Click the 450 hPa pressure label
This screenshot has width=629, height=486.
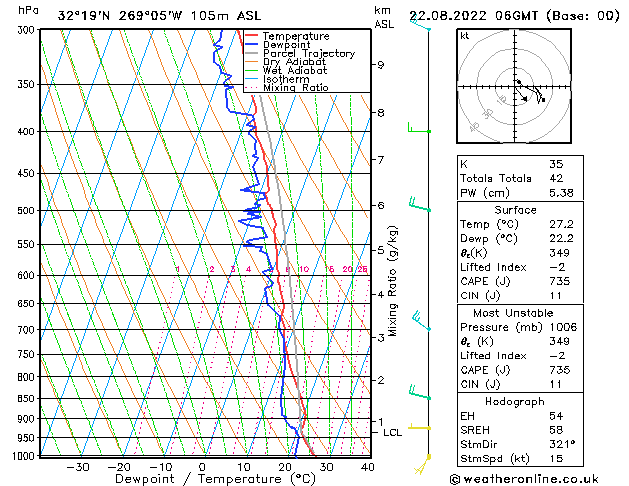[28, 174]
